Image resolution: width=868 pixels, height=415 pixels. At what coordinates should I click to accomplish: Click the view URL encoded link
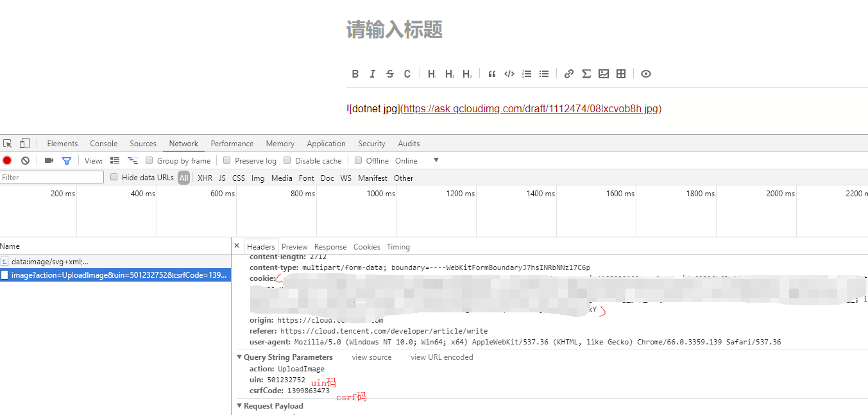[441, 357]
